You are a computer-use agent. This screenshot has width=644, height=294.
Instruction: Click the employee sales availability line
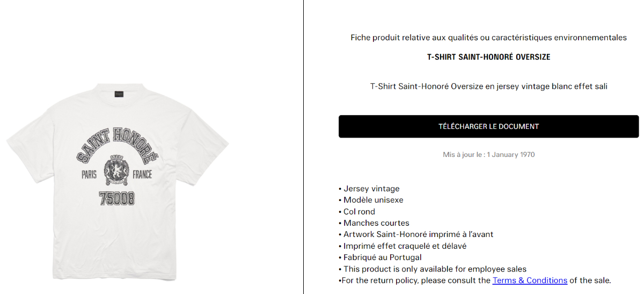(435, 269)
